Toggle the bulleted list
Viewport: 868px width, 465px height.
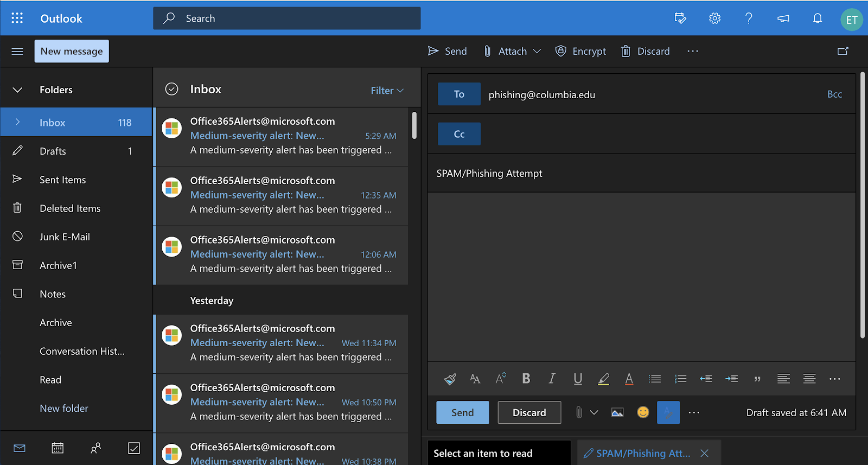655,379
